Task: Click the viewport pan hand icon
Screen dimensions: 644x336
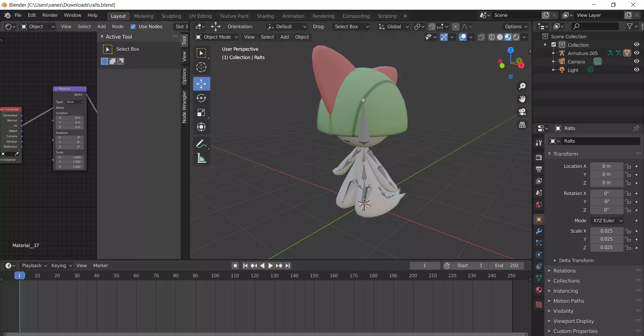Action: coord(522,99)
